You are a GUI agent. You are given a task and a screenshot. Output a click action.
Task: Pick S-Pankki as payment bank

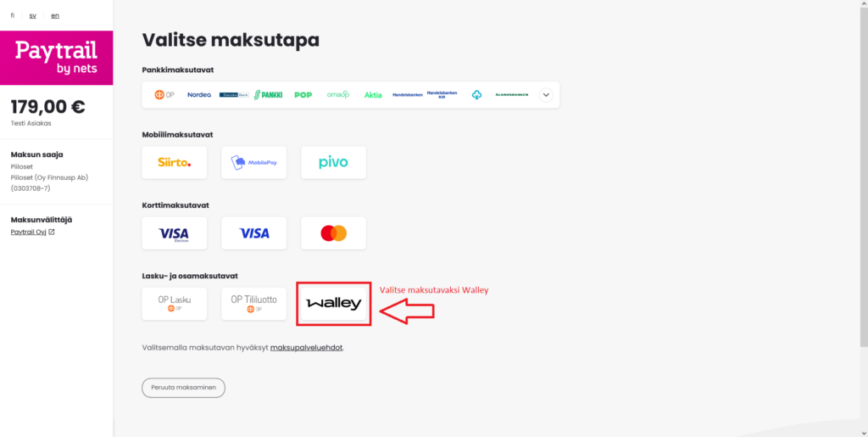[269, 95]
